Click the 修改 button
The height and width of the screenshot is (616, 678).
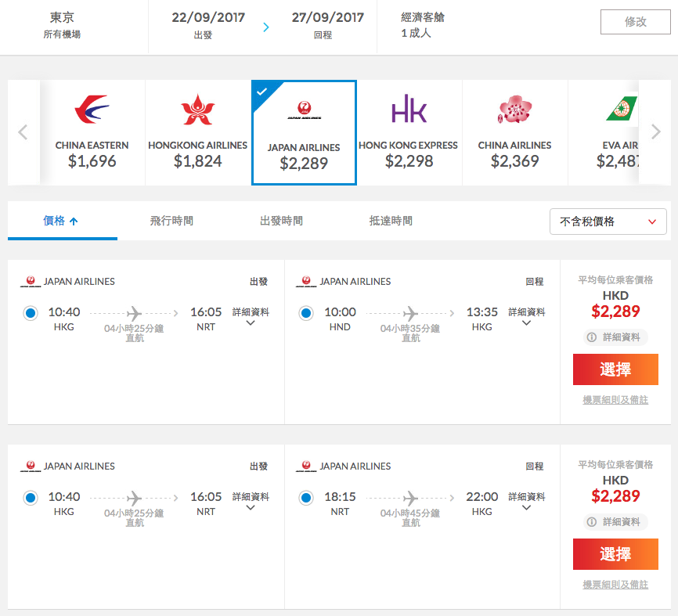point(635,22)
